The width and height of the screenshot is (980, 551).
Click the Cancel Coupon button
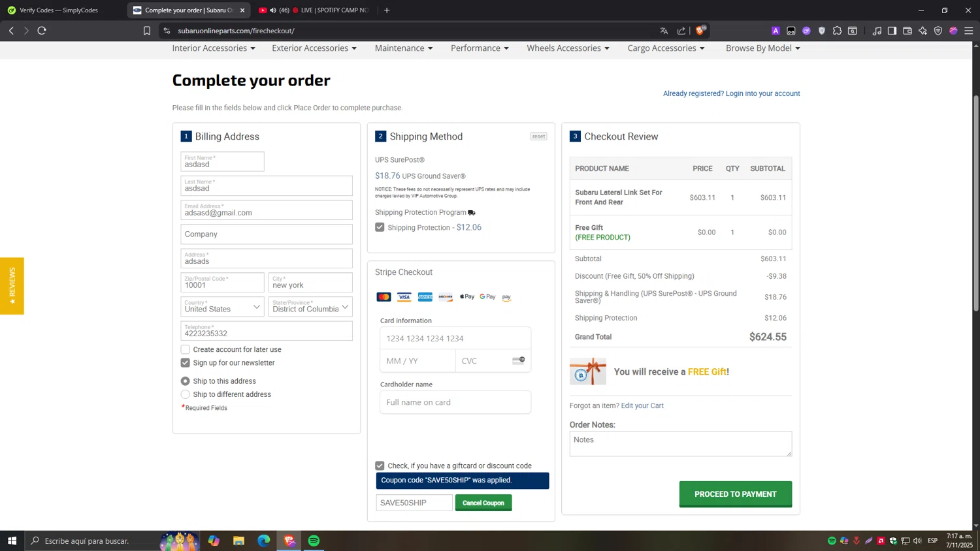(x=483, y=503)
